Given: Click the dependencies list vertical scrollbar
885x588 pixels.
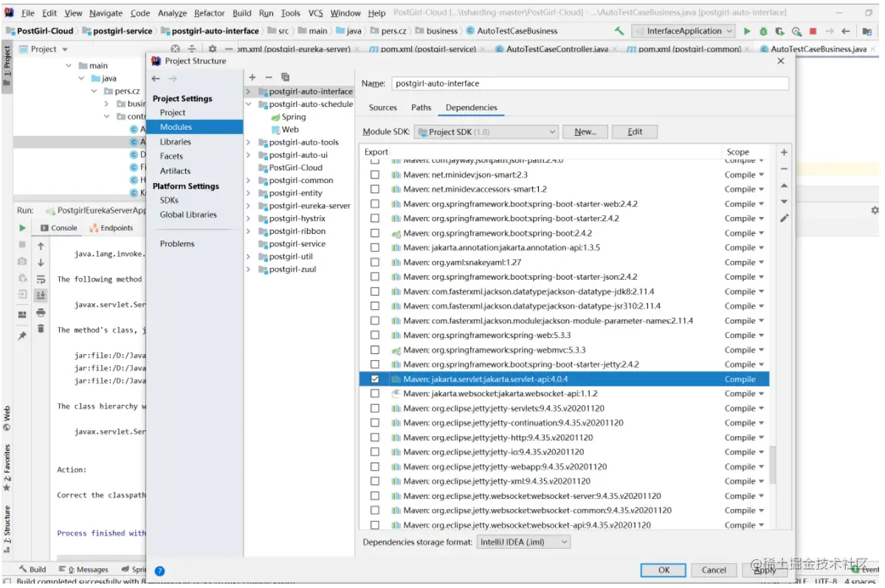Looking at the screenshot, I should 773,465.
